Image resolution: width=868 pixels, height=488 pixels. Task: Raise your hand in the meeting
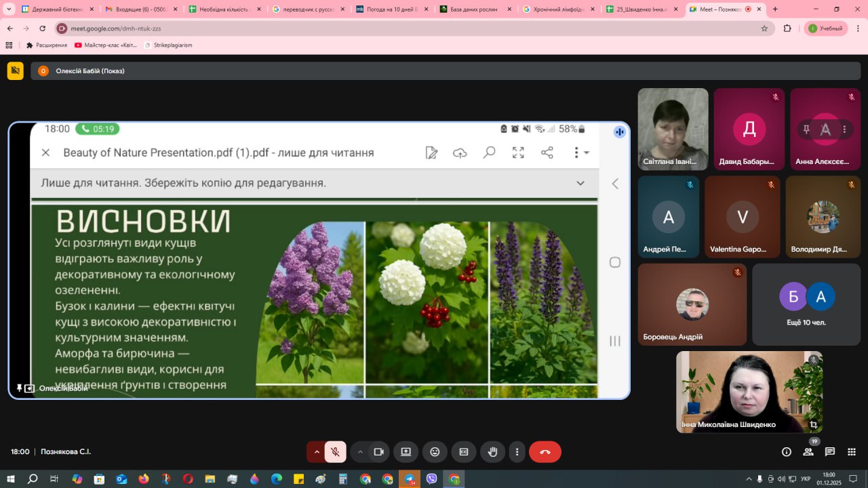pos(493,451)
